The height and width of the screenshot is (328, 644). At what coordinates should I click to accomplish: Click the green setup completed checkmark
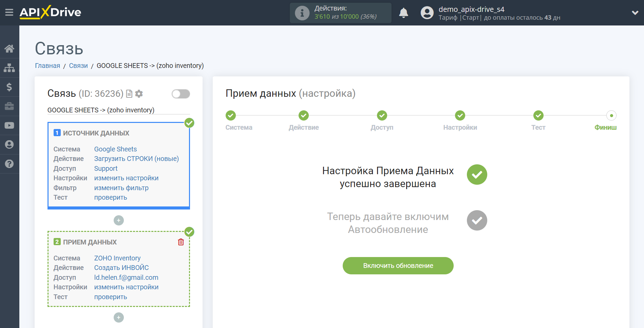(477, 175)
